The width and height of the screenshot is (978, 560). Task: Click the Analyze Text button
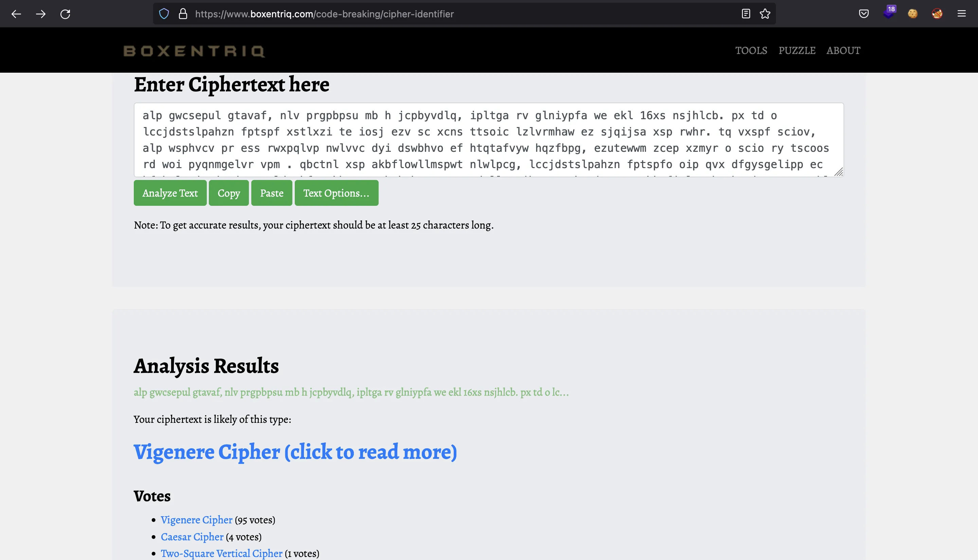[170, 193]
